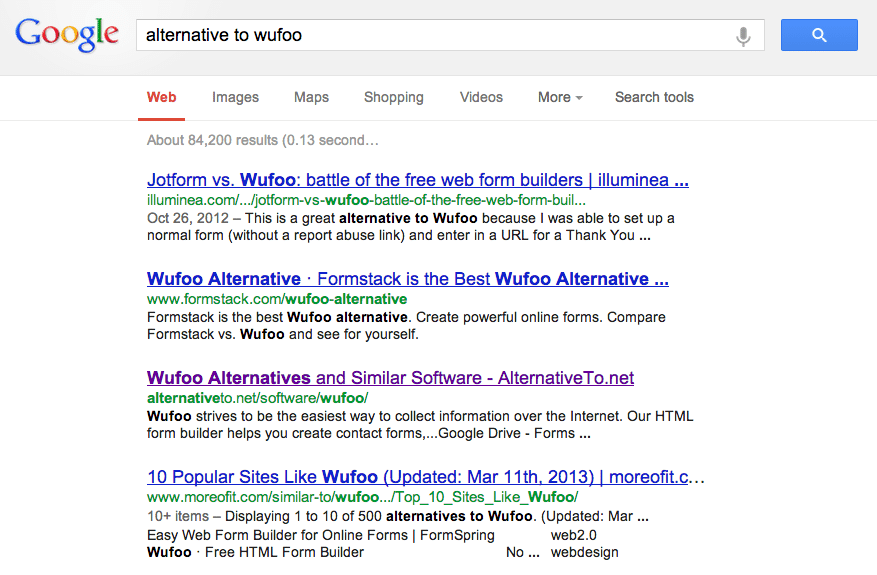Open Formstack Wufoo Alternative result link
This screenshot has height=575, width=877.
click(407, 279)
